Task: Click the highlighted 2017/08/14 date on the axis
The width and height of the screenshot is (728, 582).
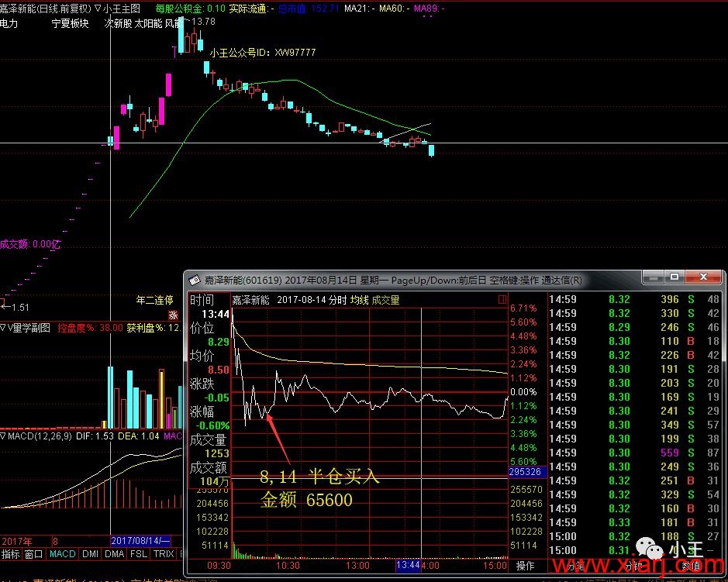Action: [x=140, y=541]
